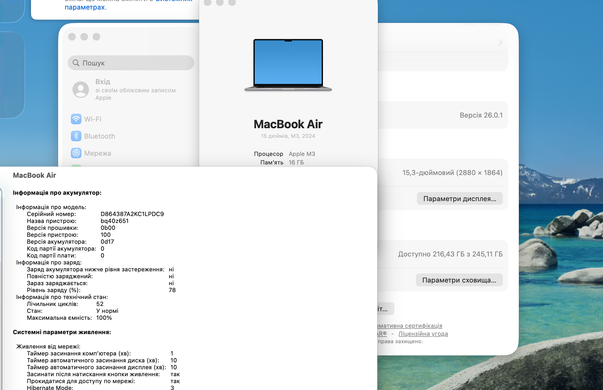Focus the Пошук search field
The image size is (603, 390).
pyautogui.click(x=131, y=63)
